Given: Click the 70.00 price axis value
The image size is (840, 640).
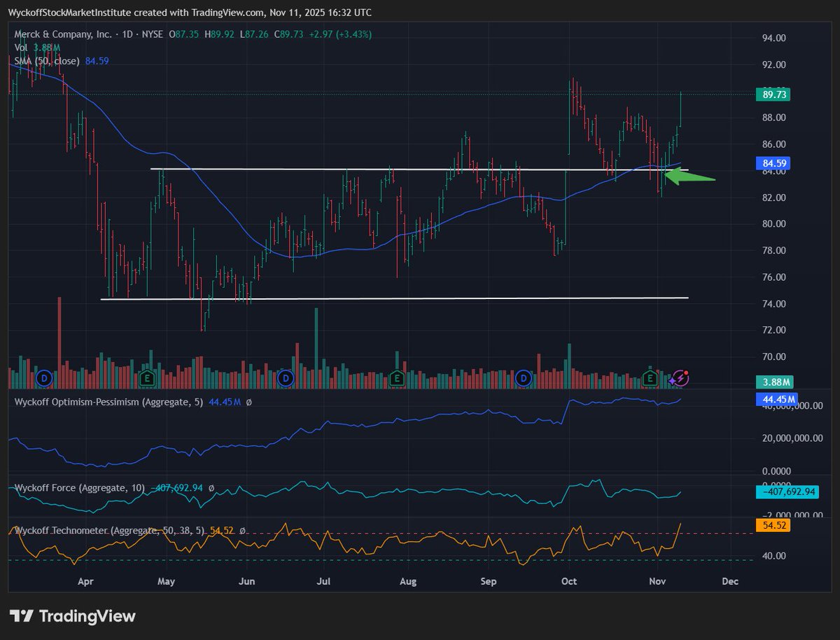Looking at the screenshot, I should click(x=773, y=357).
